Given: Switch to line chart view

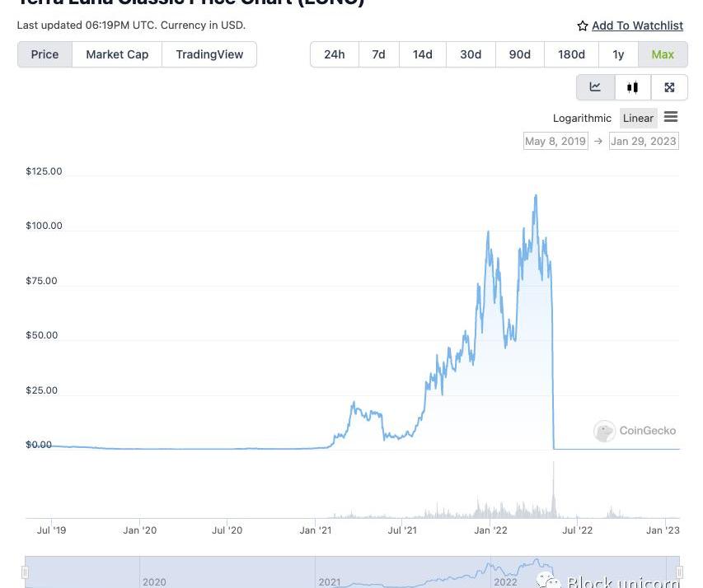Looking at the screenshot, I should pos(595,87).
